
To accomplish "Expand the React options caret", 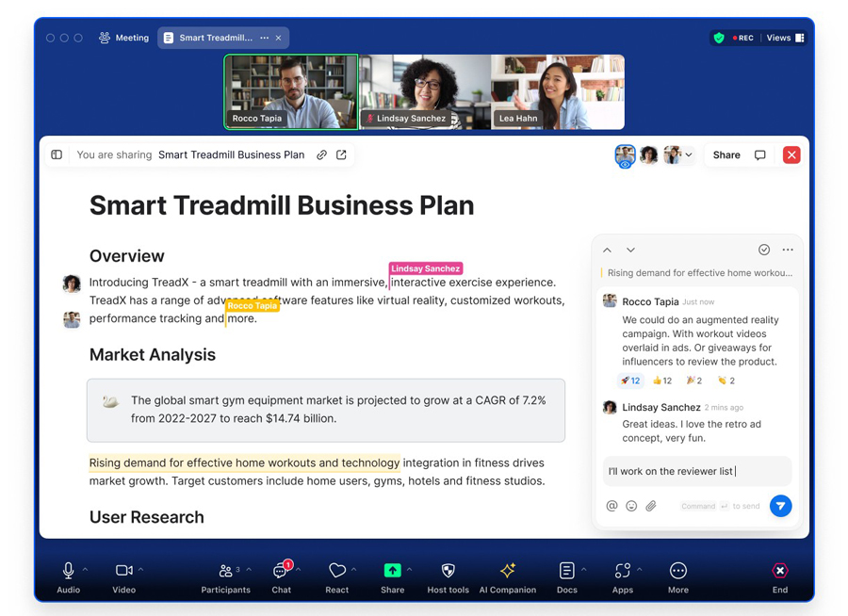I will [x=353, y=570].
